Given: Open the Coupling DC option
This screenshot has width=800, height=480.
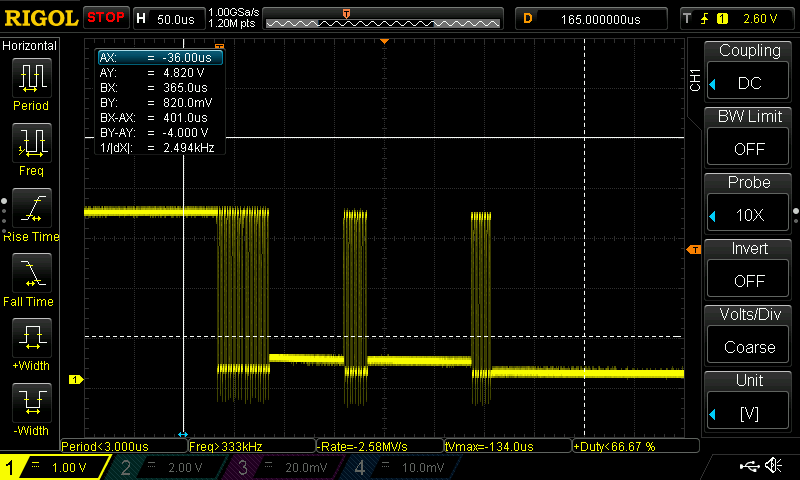Looking at the screenshot, I should click(x=748, y=81).
